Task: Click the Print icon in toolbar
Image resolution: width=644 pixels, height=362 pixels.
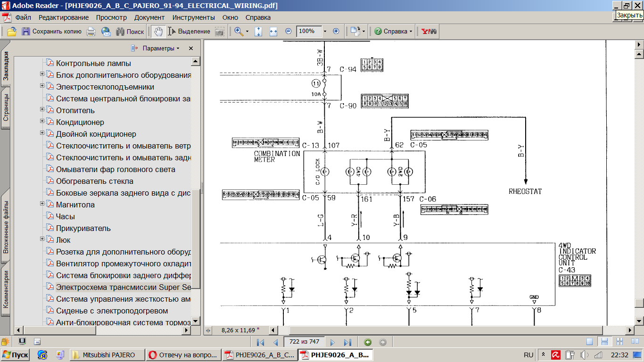Action: coord(91,32)
